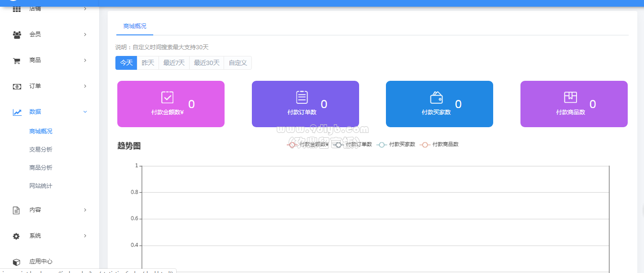
Task: Collapse the 数据 menu chevron
Action: [x=85, y=112]
